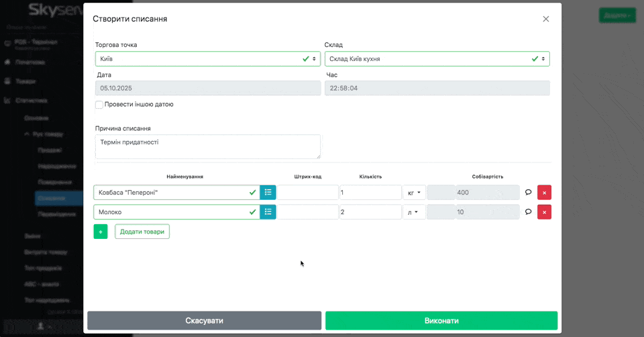Viewport: 644px width, 337px height.
Task: Expand the л unit dropdown
Action: click(x=414, y=212)
